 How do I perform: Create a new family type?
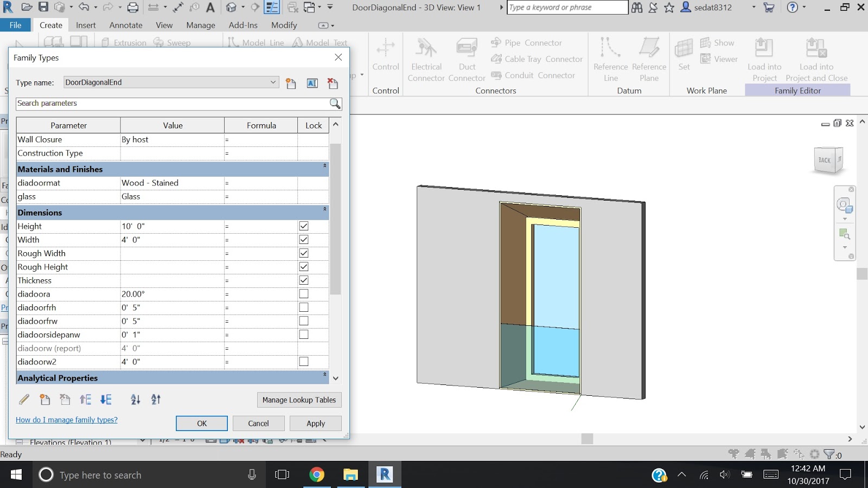(x=291, y=84)
